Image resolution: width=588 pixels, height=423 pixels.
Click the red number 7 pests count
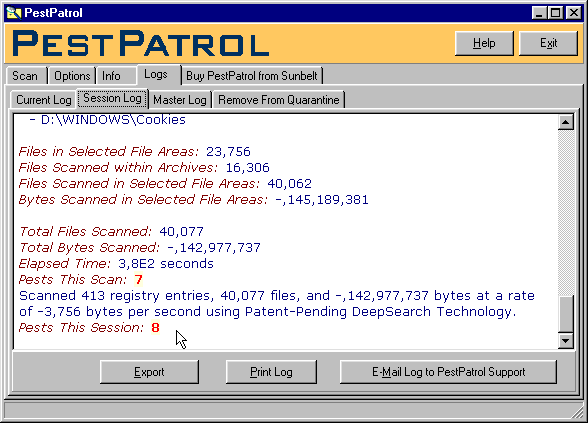coord(139,280)
